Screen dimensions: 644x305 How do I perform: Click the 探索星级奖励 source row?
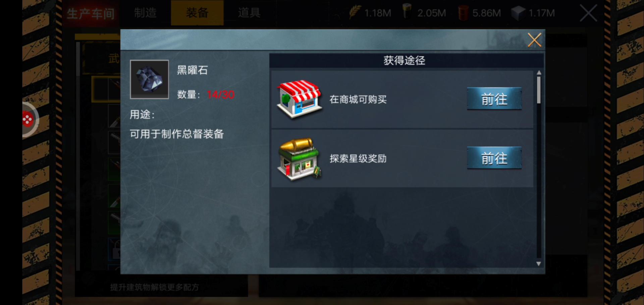pos(402,158)
